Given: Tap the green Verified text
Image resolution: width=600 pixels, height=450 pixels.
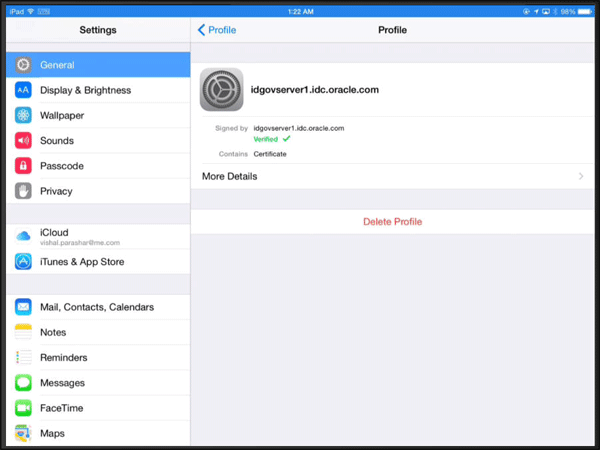Looking at the screenshot, I should (266, 139).
